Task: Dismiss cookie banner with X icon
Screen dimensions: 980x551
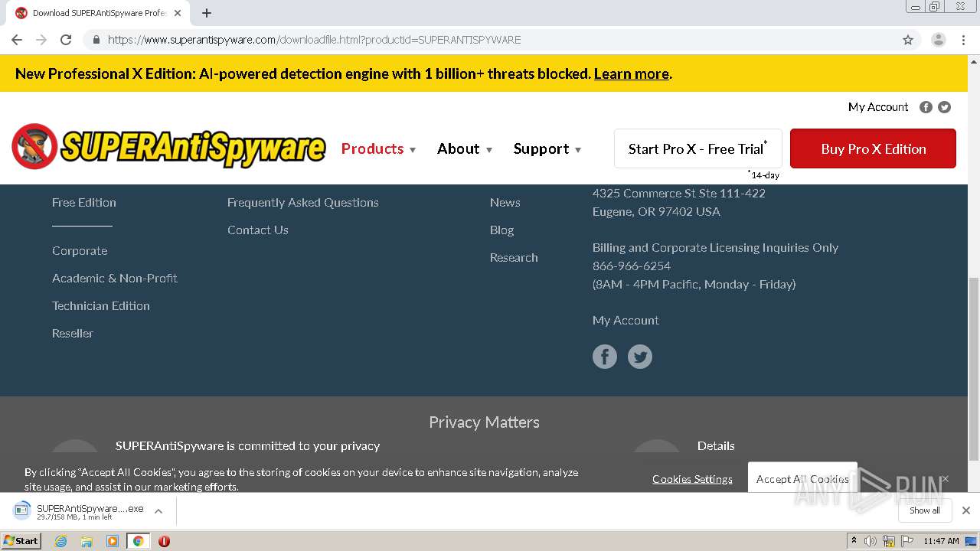Action: [x=945, y=479]
